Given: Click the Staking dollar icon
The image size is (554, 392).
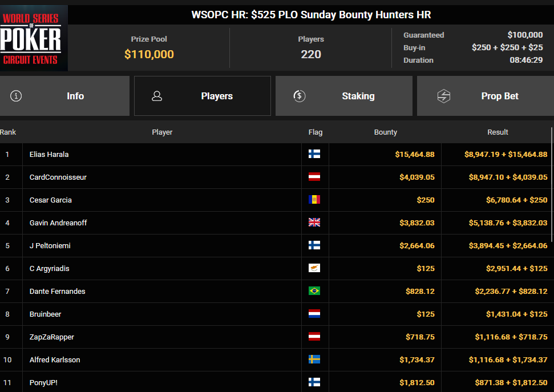Looking at the screenshot, I should click(x=299, y=96).
